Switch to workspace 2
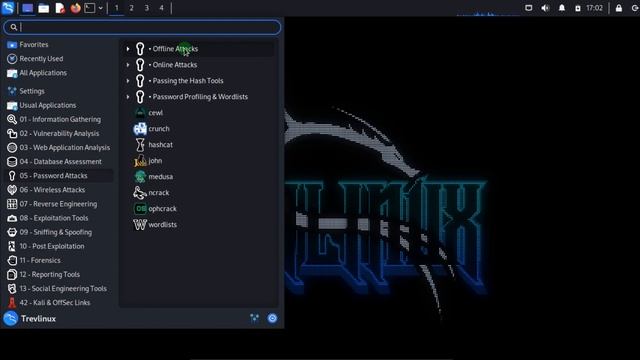This screenshot has width=640, height=360. (x=131, y=8)
